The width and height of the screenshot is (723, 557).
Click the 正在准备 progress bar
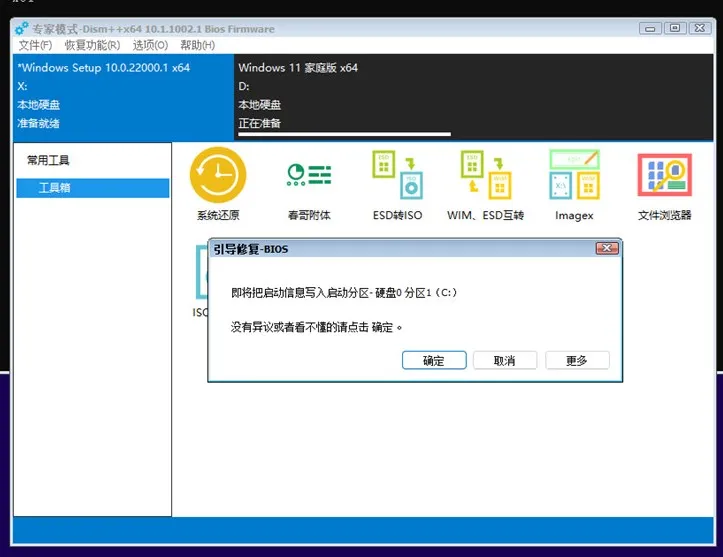click(x=344, y=134)
